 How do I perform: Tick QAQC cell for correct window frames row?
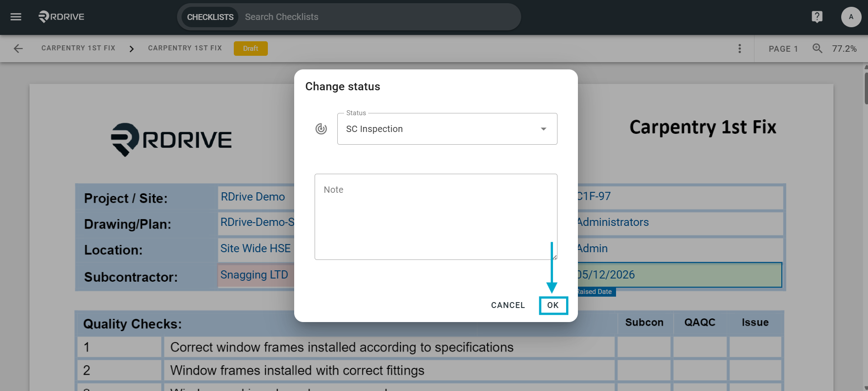(700, 347)
